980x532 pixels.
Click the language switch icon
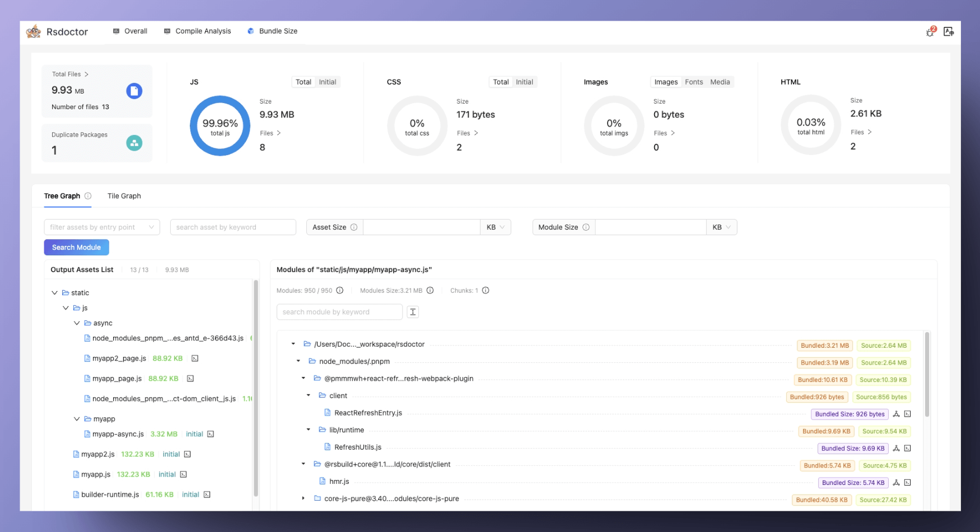tap(949, 32)
